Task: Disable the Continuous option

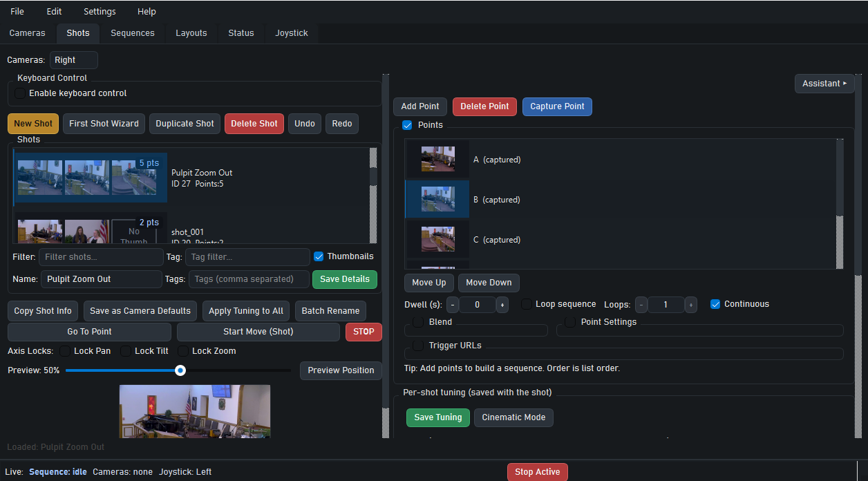Action: pos(715,304)
